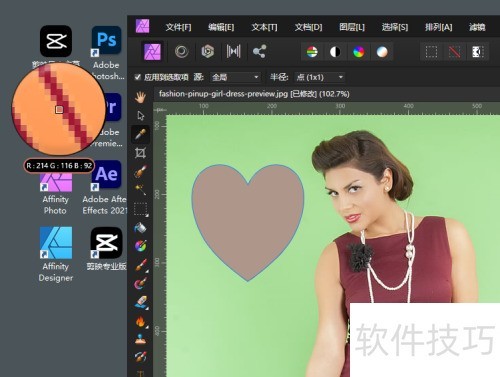The height and width of the screenshot is (377, 500).
Task: Select the Gradient color wheel tool
Action: click(x=140, y=246)
